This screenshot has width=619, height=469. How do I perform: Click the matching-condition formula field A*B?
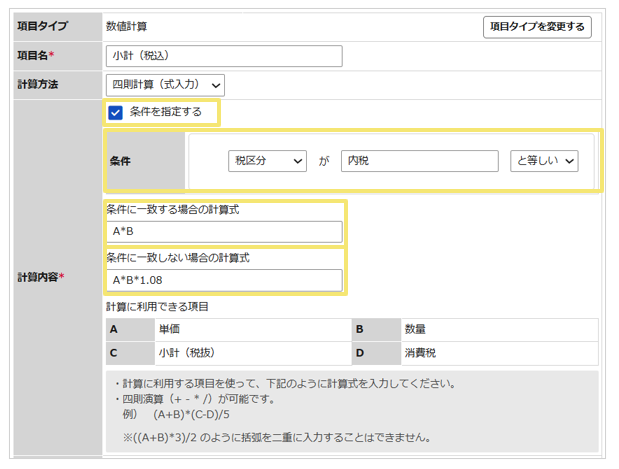(x=224, y=231)
